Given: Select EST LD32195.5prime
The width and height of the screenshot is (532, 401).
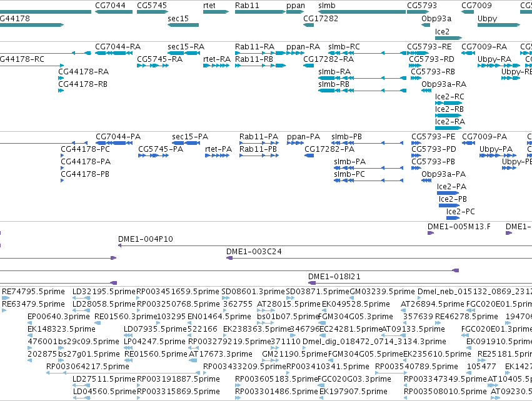Looking at the screenshot, I should [104, 292].
